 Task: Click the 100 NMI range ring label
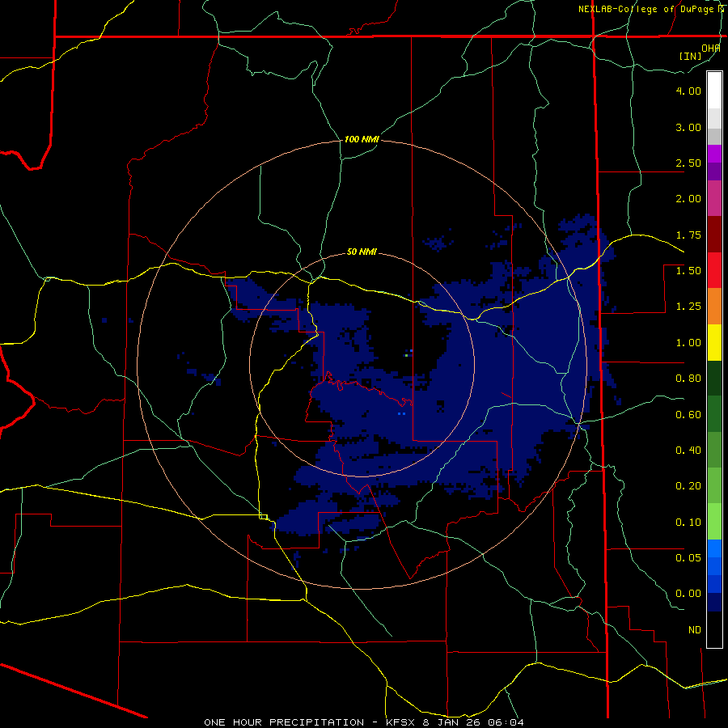[362, 139]
